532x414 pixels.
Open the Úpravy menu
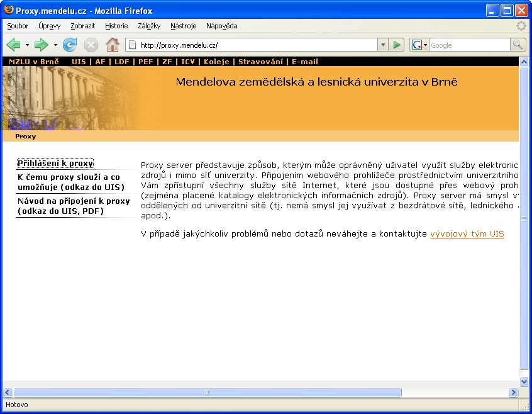click(50, 26)
